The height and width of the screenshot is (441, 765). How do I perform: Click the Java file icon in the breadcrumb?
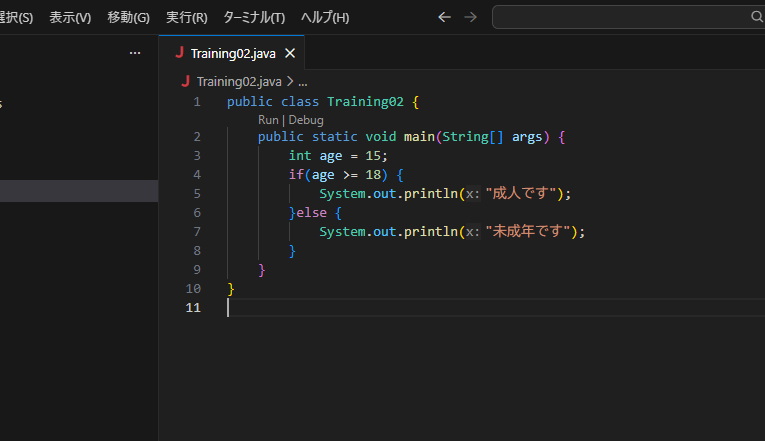186,82
